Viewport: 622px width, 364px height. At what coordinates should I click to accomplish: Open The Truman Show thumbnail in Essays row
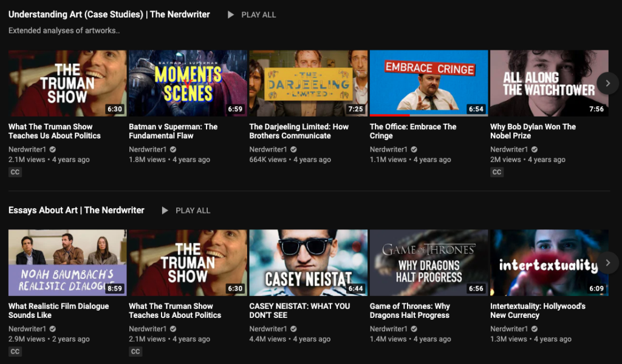(188, 263)
